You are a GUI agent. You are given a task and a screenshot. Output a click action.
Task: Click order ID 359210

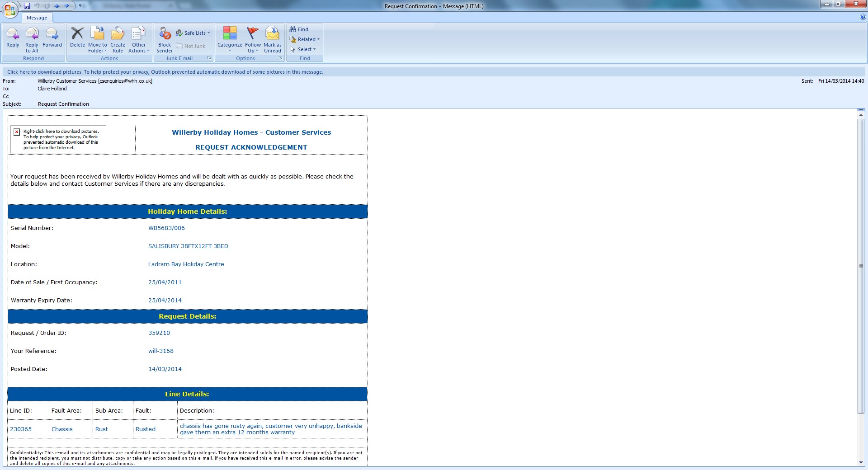[x=159, y=333]
